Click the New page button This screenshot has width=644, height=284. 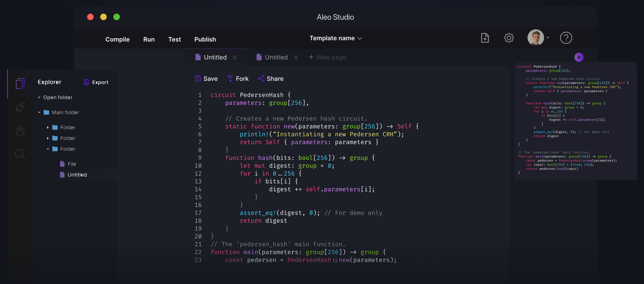[327, 57]
